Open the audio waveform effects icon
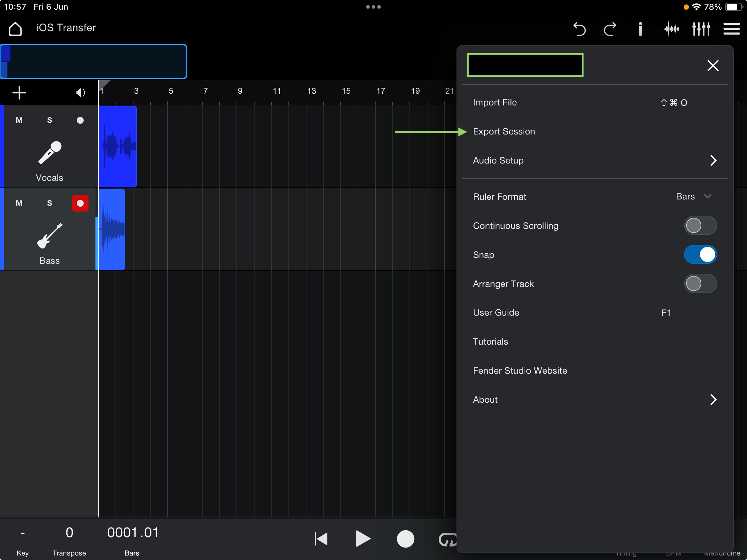This screenshot has height=560, width=747. [671, 29]
